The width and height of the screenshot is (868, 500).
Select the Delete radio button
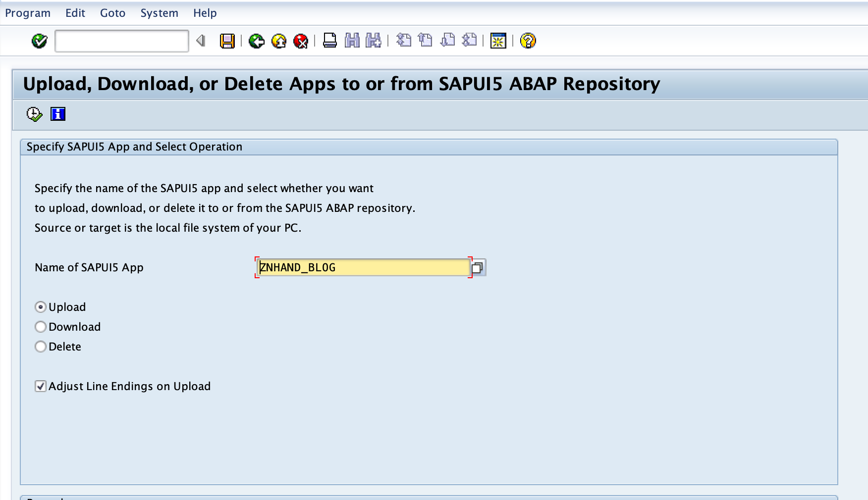[41, 347]
